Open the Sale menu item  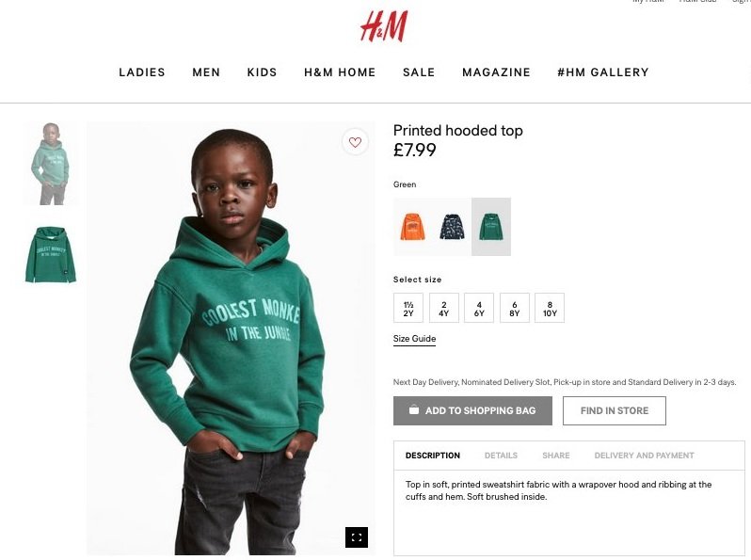tap(419, 72)
